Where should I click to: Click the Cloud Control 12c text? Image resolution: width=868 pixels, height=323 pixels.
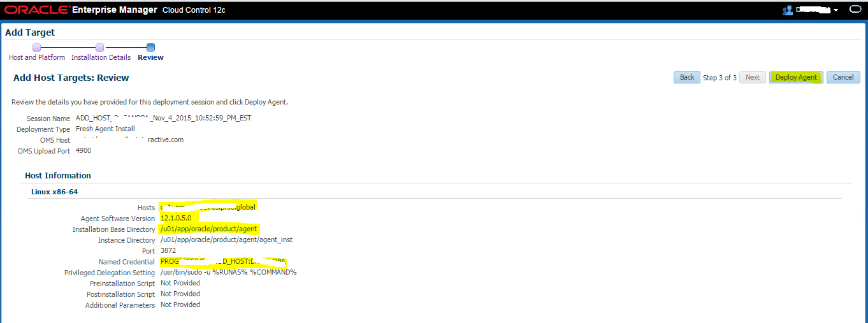click(194, 11)
